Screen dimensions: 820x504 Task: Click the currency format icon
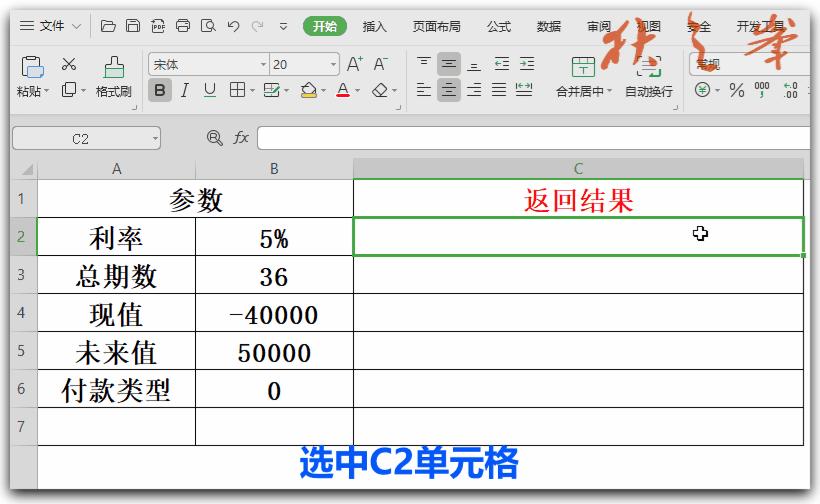pos(702,90)
